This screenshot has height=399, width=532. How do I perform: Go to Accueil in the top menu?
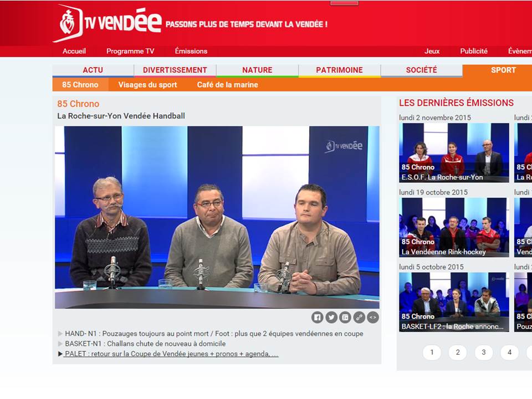74,51
